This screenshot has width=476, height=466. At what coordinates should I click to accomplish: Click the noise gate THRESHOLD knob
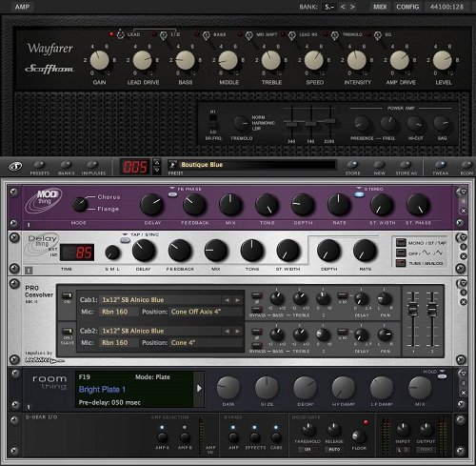[x=307, y=430]
